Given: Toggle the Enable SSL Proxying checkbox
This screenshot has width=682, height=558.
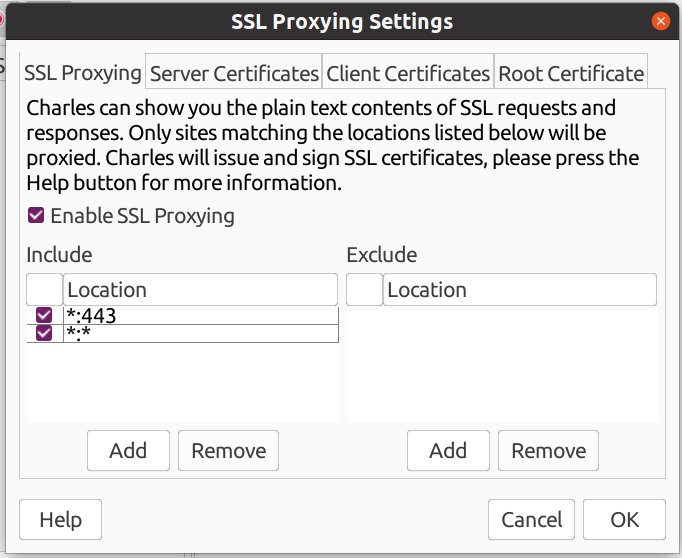Looking at the screenshot, I should [36, 215].
